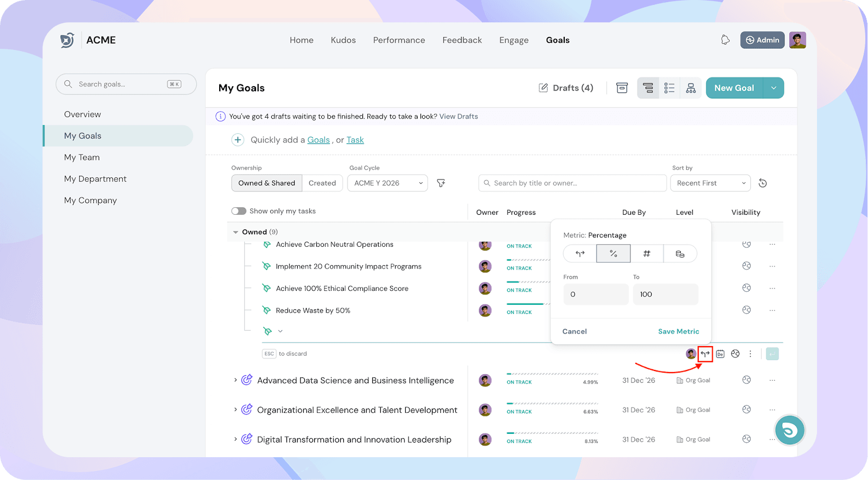This screenshot has width=868, height=480.
Task: Expand Advanced Data Science goal row
Action: [x=235, y=380]
